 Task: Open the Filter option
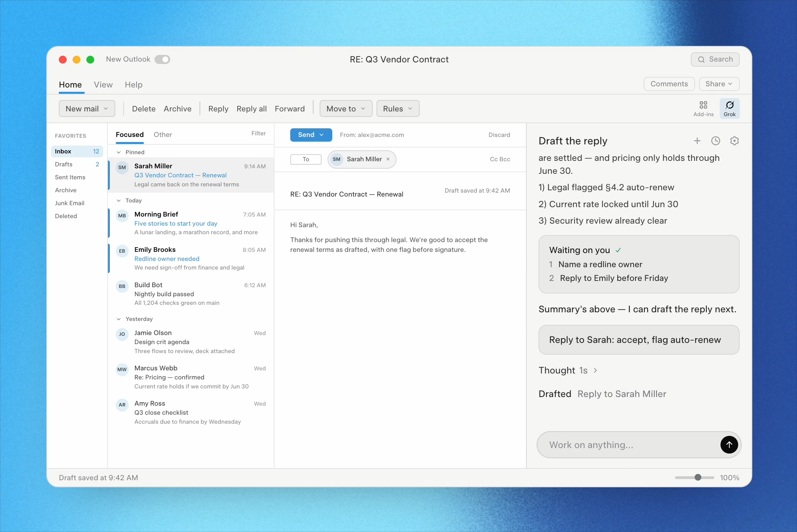258,133
